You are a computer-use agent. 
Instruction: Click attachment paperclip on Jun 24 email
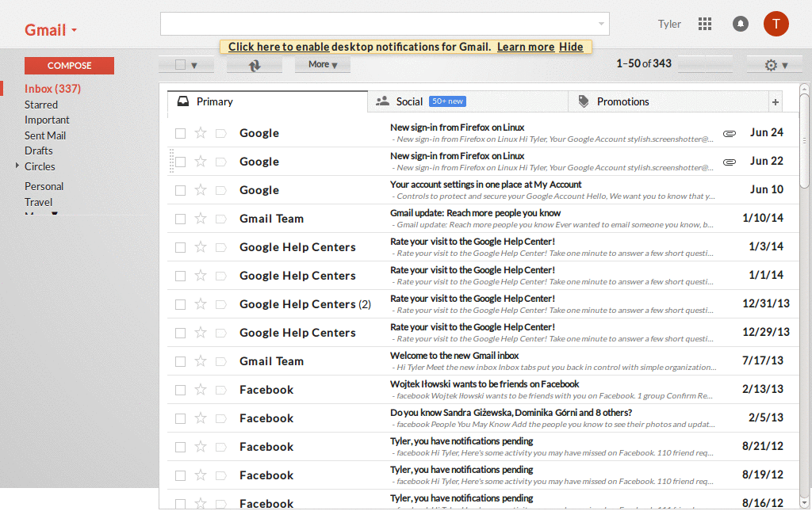click(730, 133)
